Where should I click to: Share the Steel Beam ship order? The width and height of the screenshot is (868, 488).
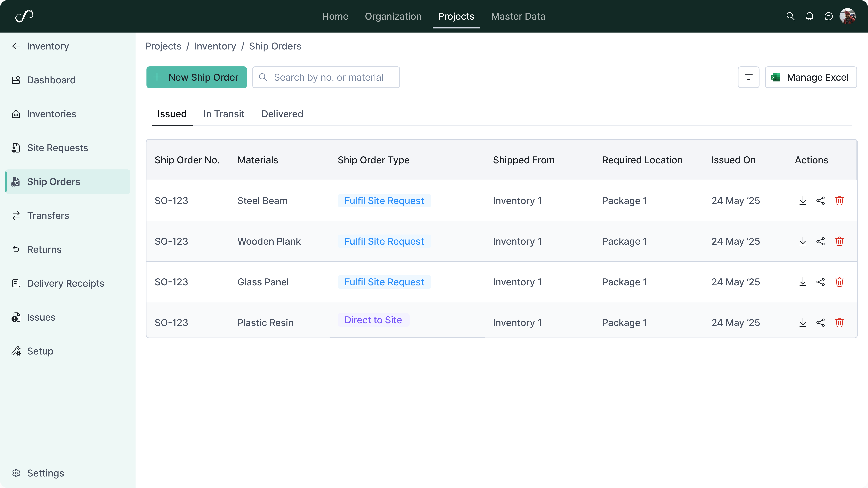click(x=821, y=201)
